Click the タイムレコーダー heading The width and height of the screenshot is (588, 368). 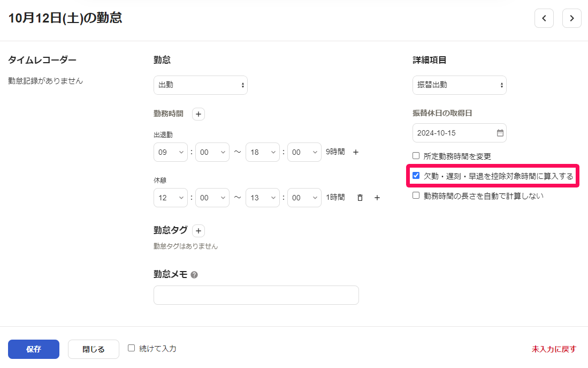[42, 60]
